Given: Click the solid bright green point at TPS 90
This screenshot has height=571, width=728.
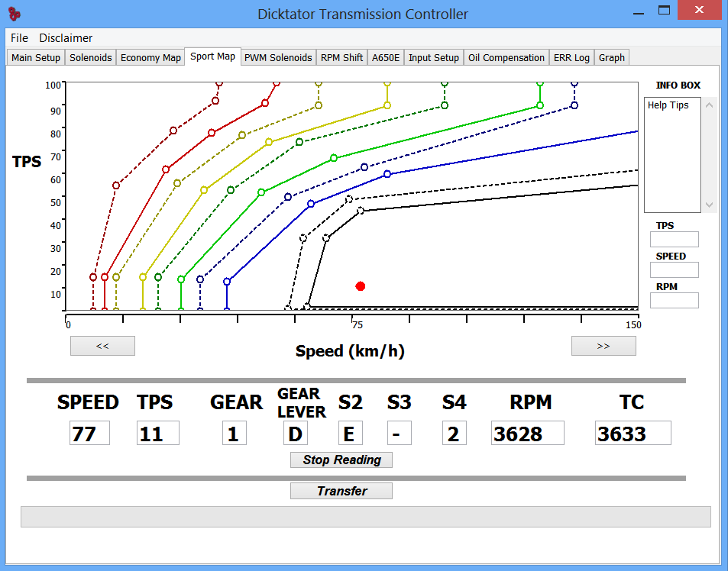Looking at the screenshot, I should tap(540, 105).
